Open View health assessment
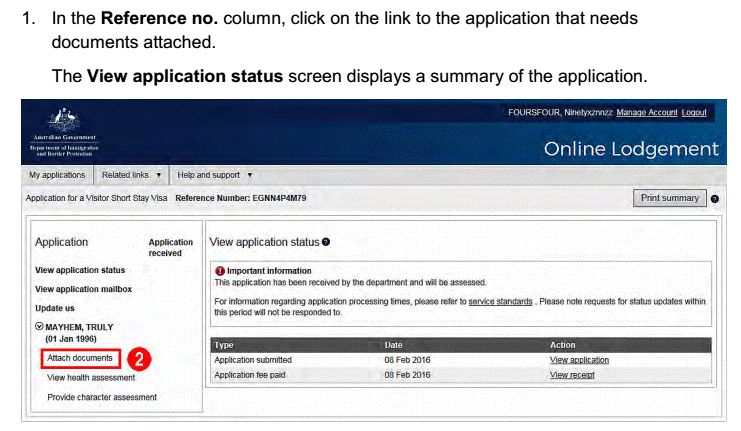Viewport: 741px width, 431px height. (x=91, y=378)
